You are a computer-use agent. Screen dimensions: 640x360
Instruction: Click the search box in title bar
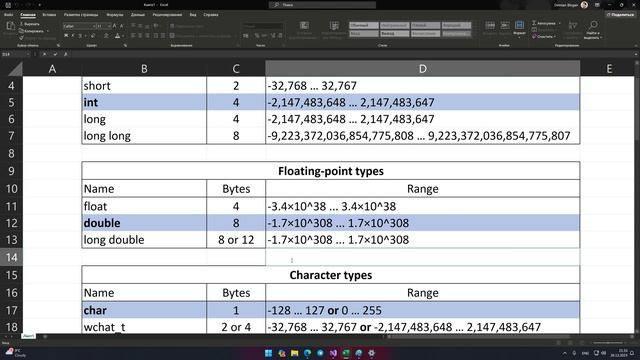click(x=322, y=5)
